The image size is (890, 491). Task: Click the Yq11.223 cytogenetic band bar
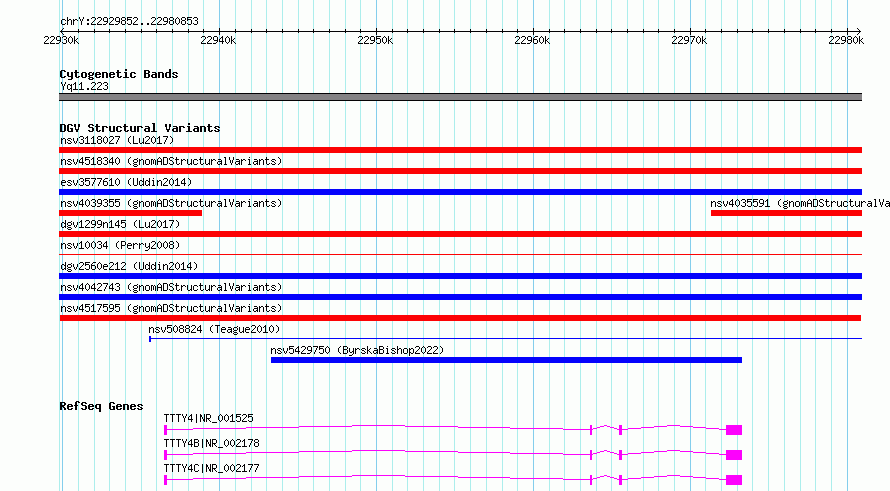coord(460,97)
